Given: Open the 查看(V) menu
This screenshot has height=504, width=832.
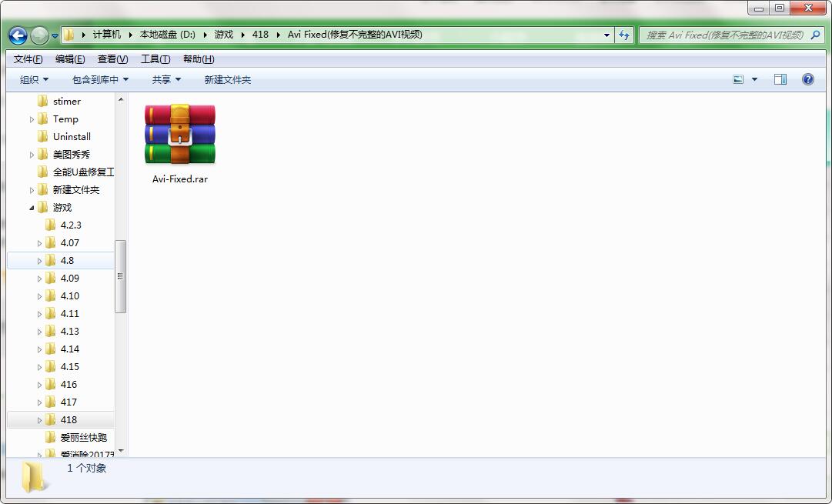Looking at the screenshot, I should point(113,59).
